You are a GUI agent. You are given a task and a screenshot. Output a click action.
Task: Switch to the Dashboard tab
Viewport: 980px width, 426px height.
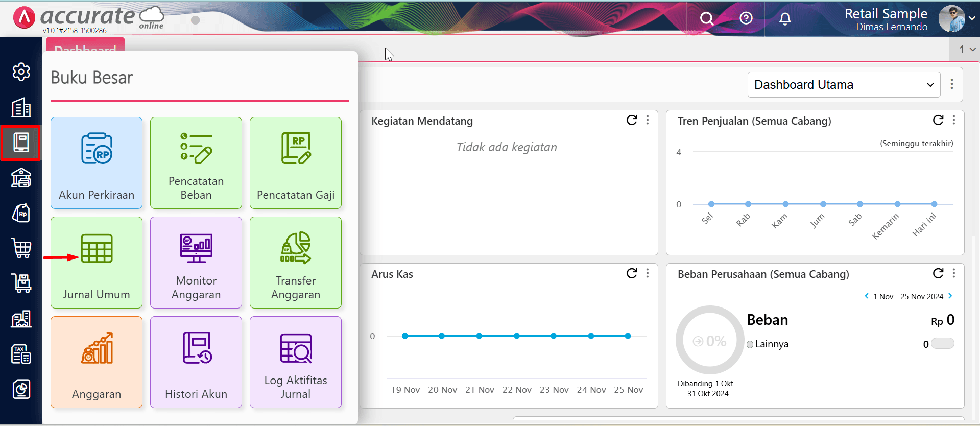[85, 46]
